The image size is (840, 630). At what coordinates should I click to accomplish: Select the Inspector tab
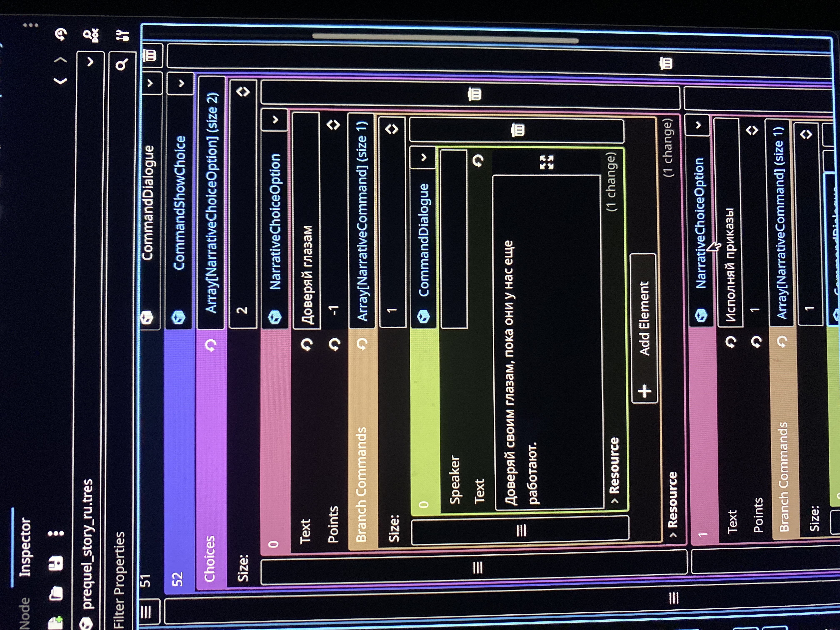tap(25, 547)
